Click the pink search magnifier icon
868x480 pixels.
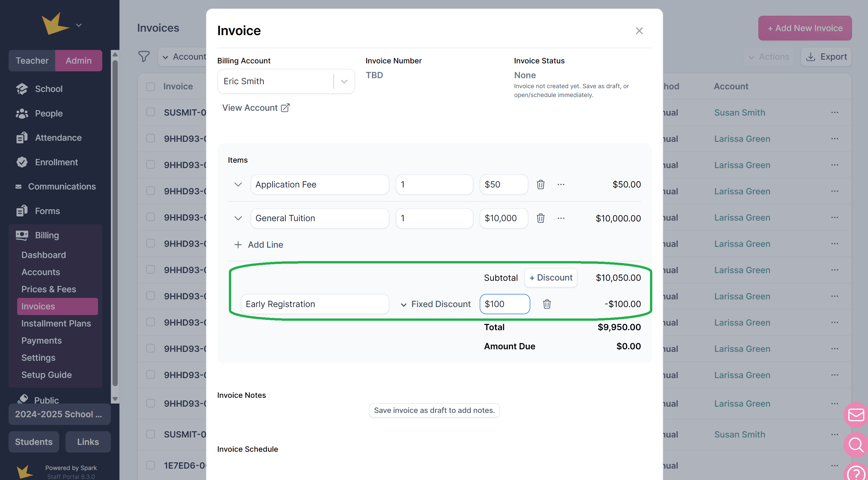(x=855, y=444)
